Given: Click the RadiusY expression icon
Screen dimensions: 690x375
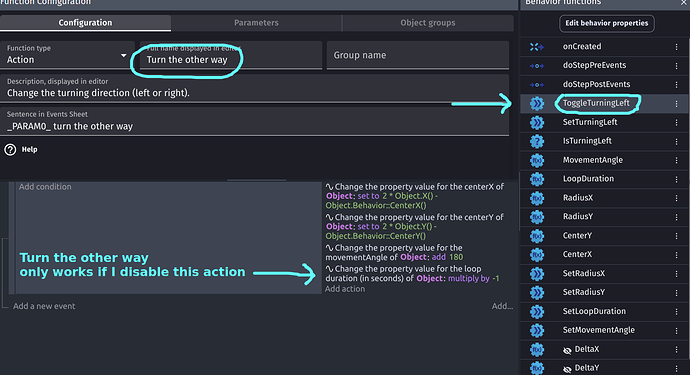Looking at the screenshot, I should pos(537,217).
